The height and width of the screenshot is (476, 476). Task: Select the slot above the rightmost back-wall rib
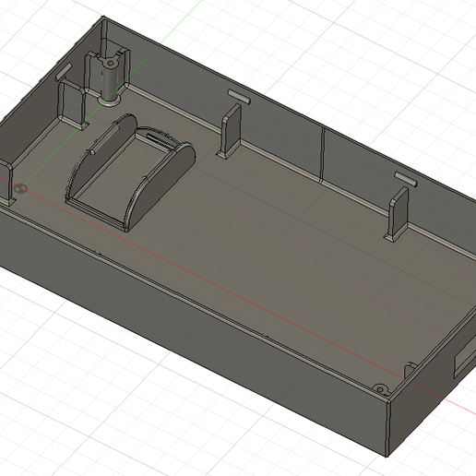pyautogui.click(x=406, y=179)
